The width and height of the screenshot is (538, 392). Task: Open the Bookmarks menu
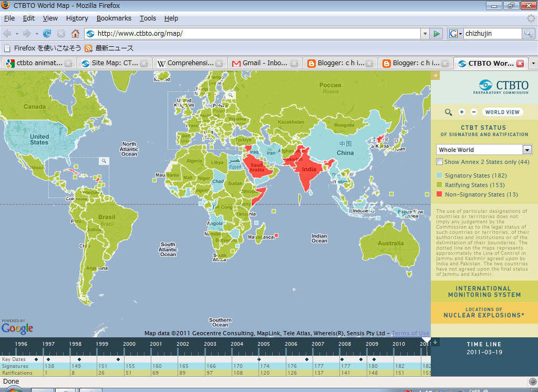click(114, 18)
